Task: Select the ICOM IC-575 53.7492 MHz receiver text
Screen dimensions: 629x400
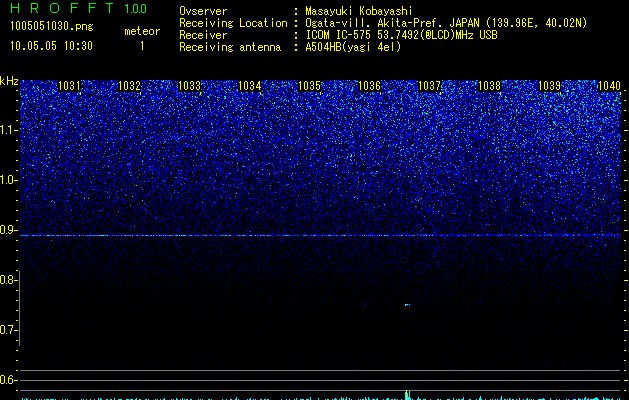Action: pyautogui.click(x=401, y=35)
